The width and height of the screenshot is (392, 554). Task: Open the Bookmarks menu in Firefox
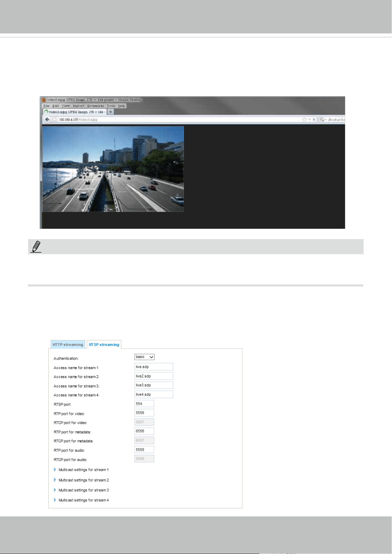pyautogui.click(x=95, y=106)
